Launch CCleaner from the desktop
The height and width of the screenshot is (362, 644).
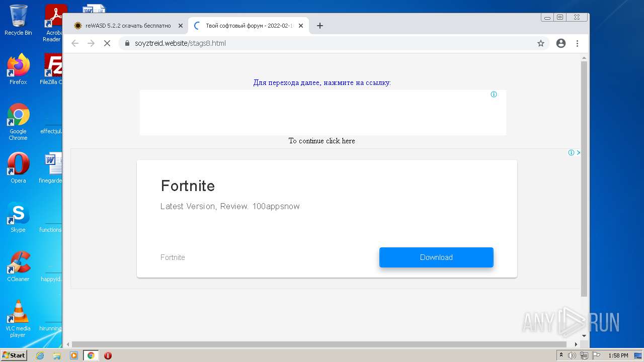[x=18, y=266]
